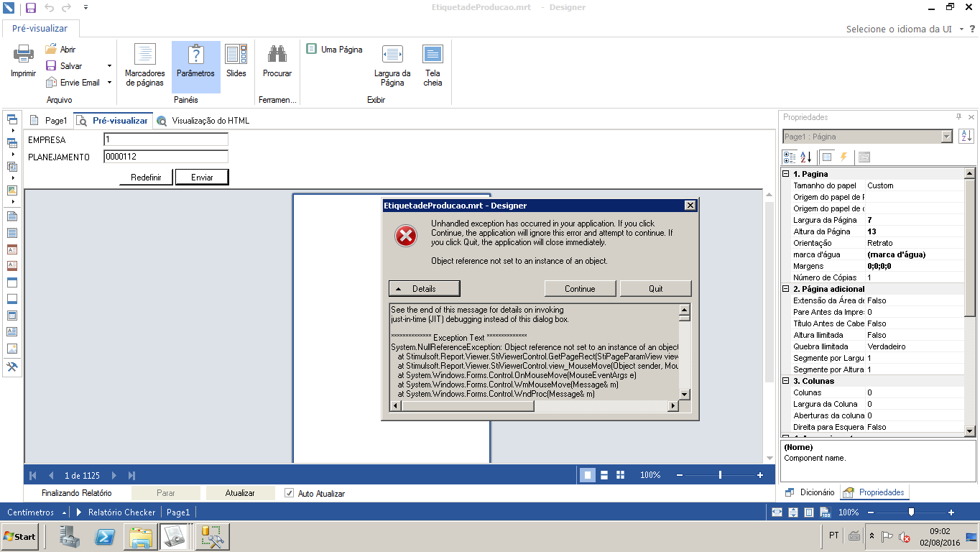
Task: Fit preview to Largura da Página
Action: pos(392,65)
